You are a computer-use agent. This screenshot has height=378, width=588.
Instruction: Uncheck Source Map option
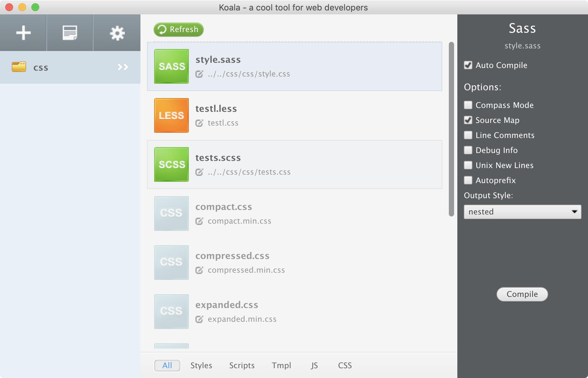pyautogui.click(x=468, y=120)
